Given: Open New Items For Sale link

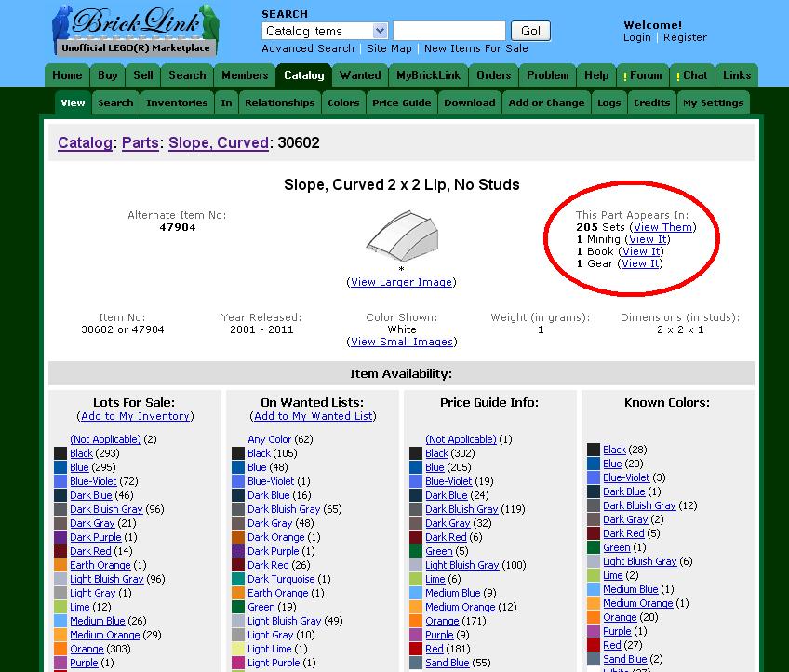Looking at the screenshot, I should [476, 48].
